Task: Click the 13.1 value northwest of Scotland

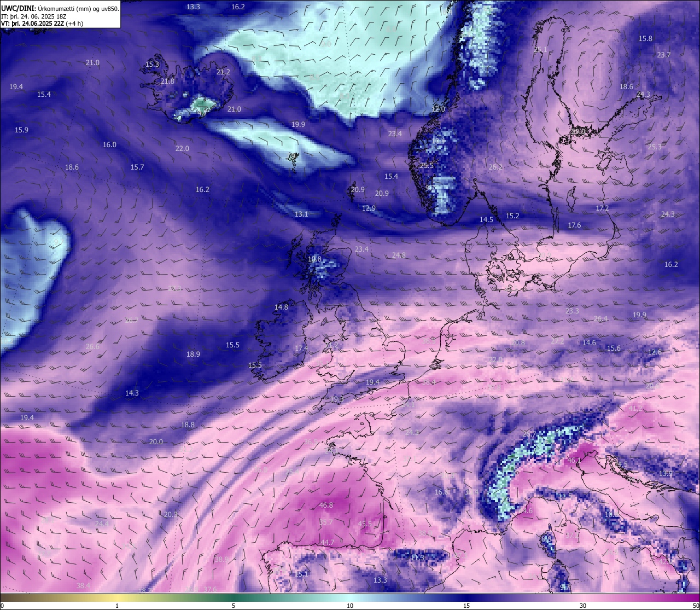Action: [301, 214]
